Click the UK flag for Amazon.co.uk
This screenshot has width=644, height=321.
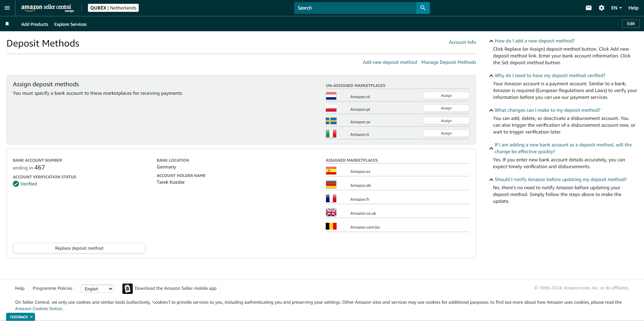click(331, 212)
